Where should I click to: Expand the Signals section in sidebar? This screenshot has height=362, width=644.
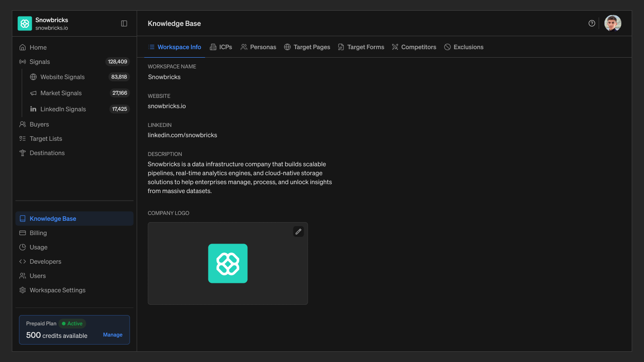pos(74,62)
